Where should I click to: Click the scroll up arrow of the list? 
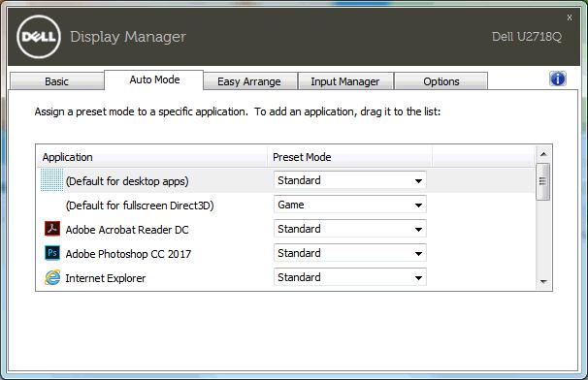[543, 154]
